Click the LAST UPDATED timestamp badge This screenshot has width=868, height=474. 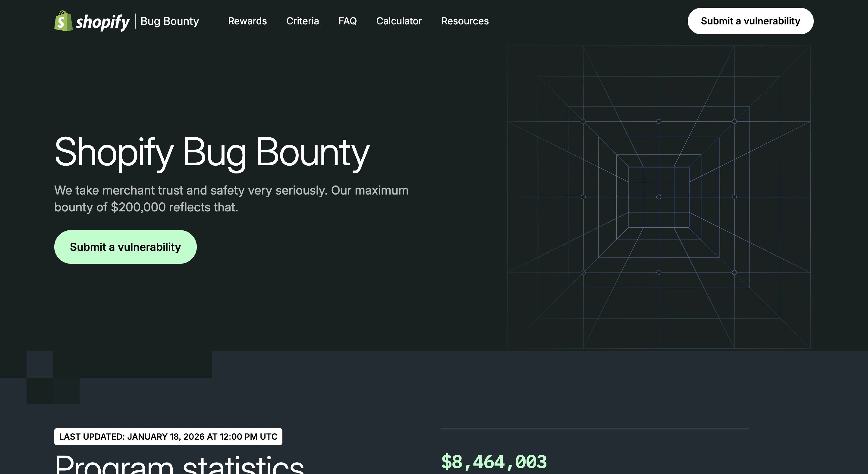click(168, 437)
